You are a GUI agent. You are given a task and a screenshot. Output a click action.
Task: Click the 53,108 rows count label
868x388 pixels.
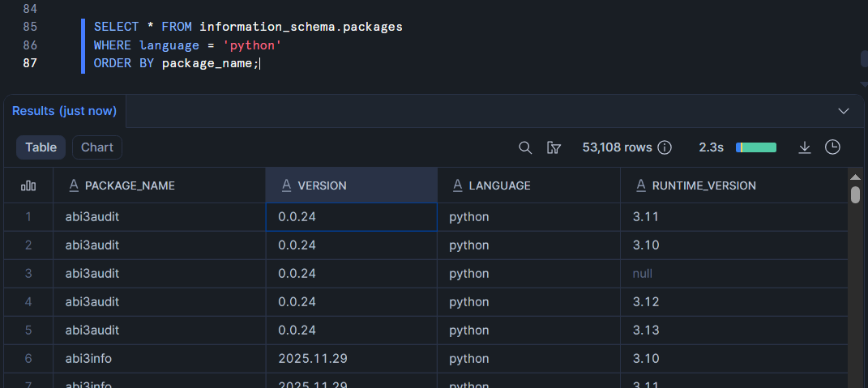pyautogui.click(x=617, y=147)
